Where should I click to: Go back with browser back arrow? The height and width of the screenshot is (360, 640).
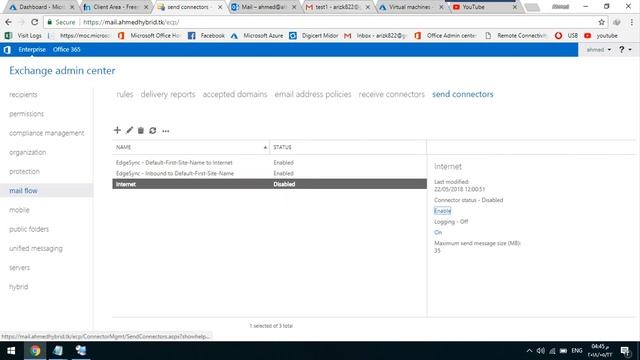(9, 22)
